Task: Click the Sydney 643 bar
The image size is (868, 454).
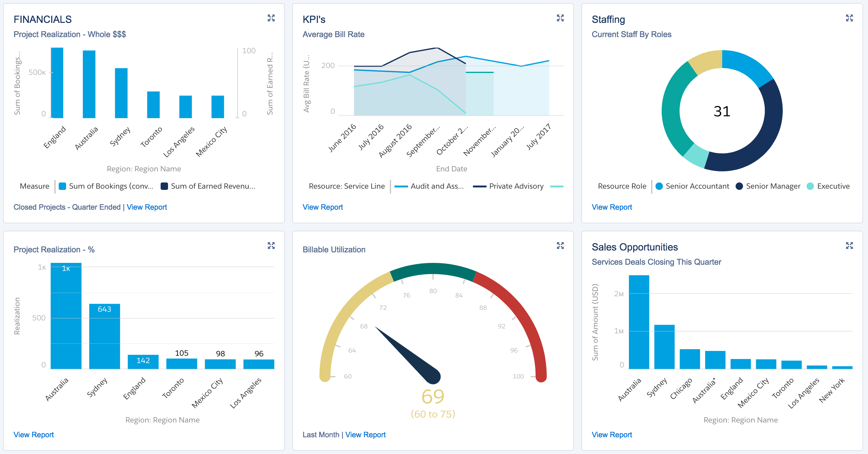Action: (x=104, y=337)
